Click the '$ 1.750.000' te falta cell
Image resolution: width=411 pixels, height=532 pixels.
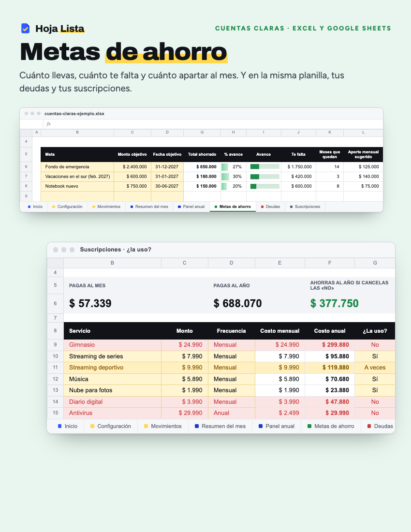pos(298,166)
